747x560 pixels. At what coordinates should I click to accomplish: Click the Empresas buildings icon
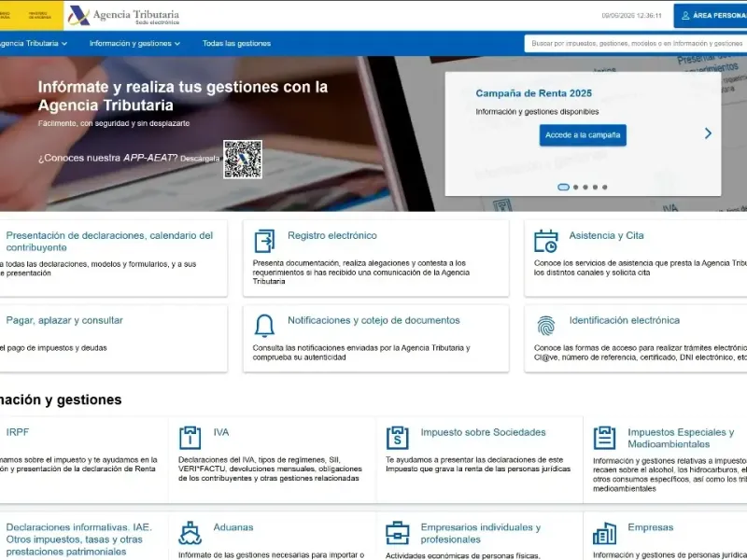pyautogui.click(x=604, y=533)
